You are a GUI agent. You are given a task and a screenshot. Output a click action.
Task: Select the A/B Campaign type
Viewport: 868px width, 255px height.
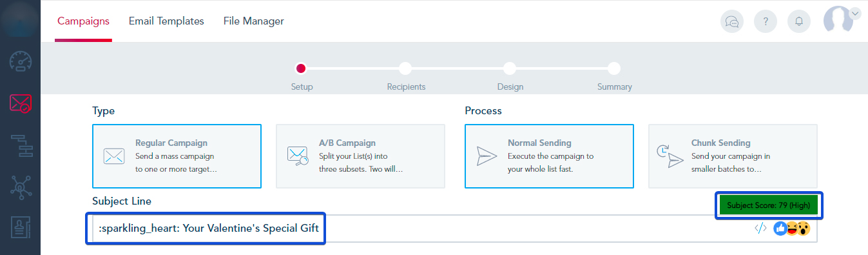pos(360,156)
